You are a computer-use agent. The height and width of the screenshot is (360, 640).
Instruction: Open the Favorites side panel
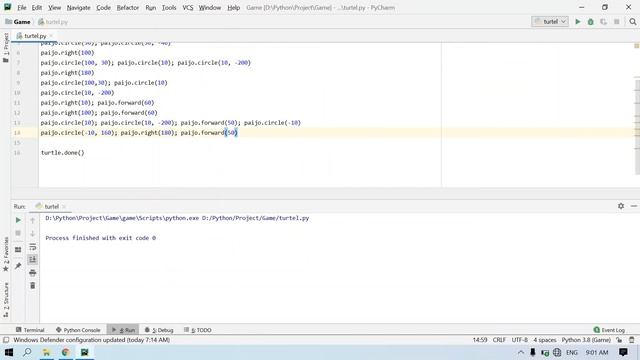6,254
